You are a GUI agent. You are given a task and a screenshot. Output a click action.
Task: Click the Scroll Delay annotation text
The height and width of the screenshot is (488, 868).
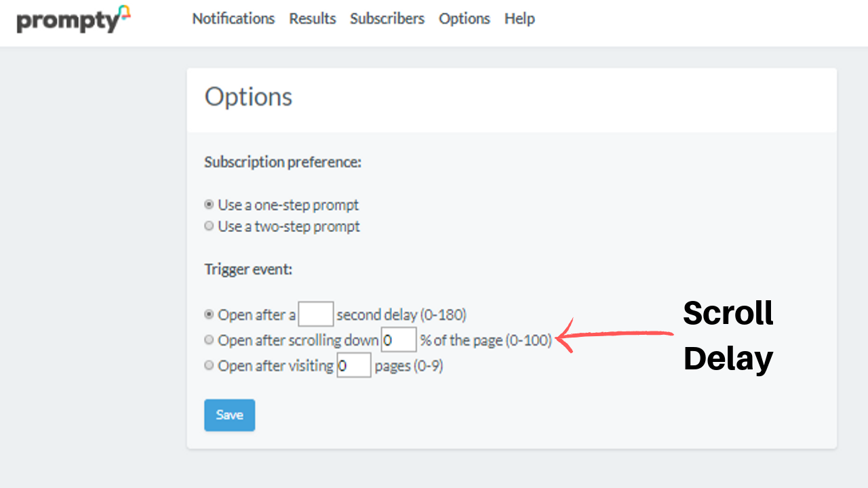pyautogui.click(x=728, y=335)
